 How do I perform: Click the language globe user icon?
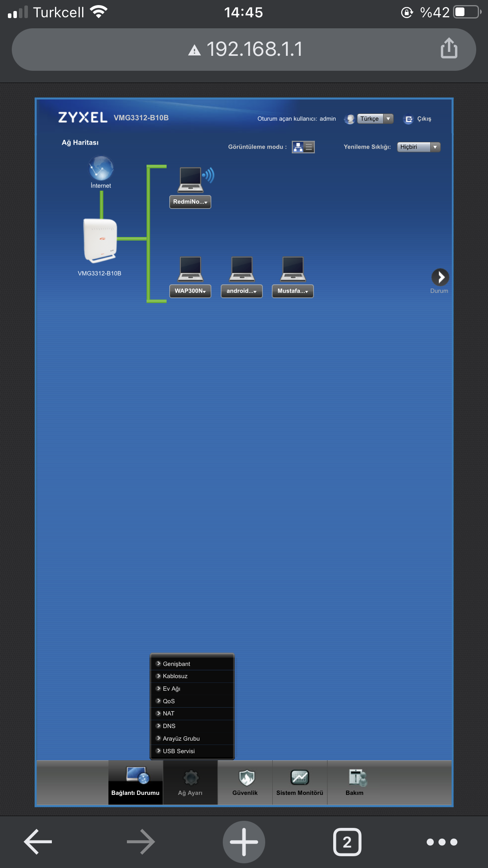point(349,119)
